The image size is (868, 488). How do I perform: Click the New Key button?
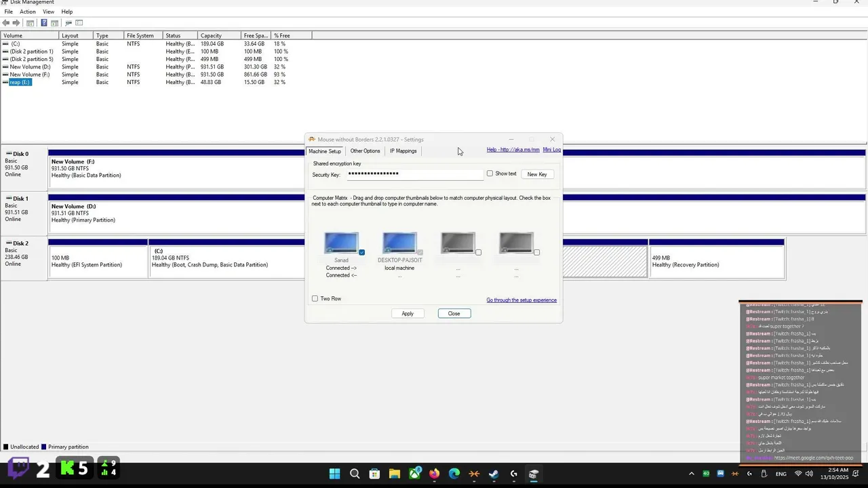pyautogui.click(x=537, y=174)
